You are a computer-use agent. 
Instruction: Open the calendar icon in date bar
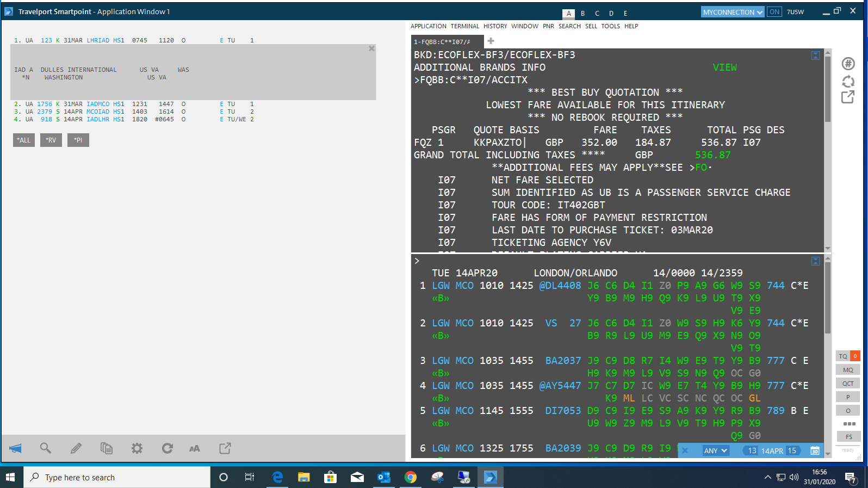[x=815, y=450]
